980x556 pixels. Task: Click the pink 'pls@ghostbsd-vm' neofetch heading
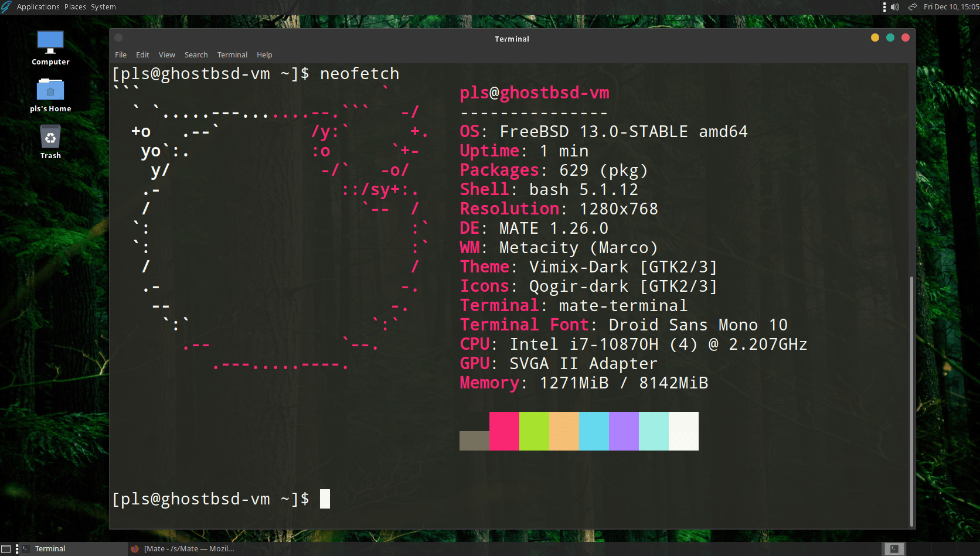tap(535, 93)
